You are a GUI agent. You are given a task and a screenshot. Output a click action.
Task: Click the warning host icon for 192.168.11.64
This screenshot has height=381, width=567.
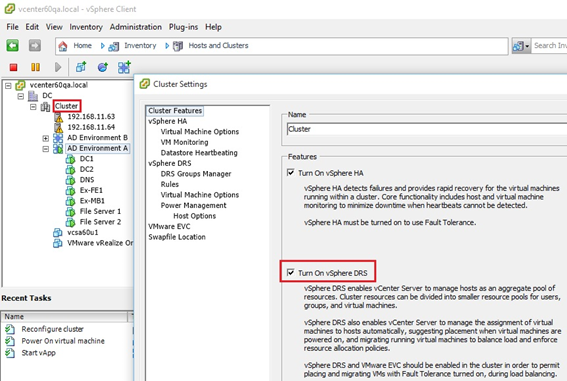(x=58, y=127)
